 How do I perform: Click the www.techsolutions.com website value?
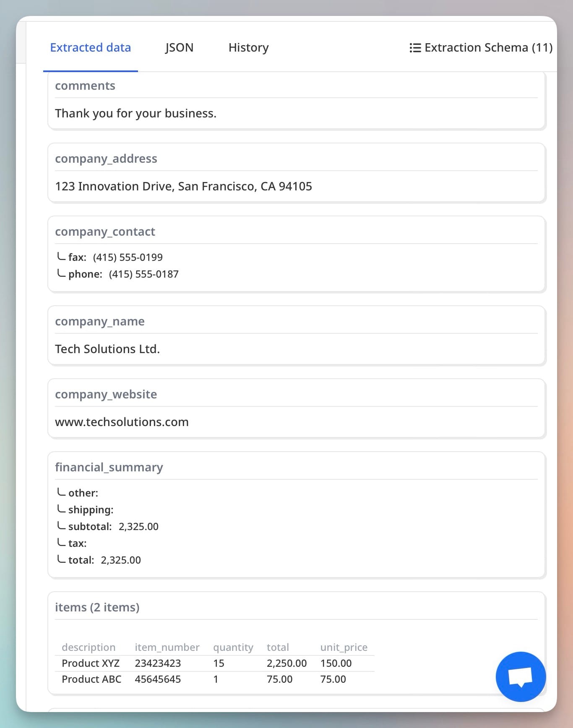tap(122, 422)
